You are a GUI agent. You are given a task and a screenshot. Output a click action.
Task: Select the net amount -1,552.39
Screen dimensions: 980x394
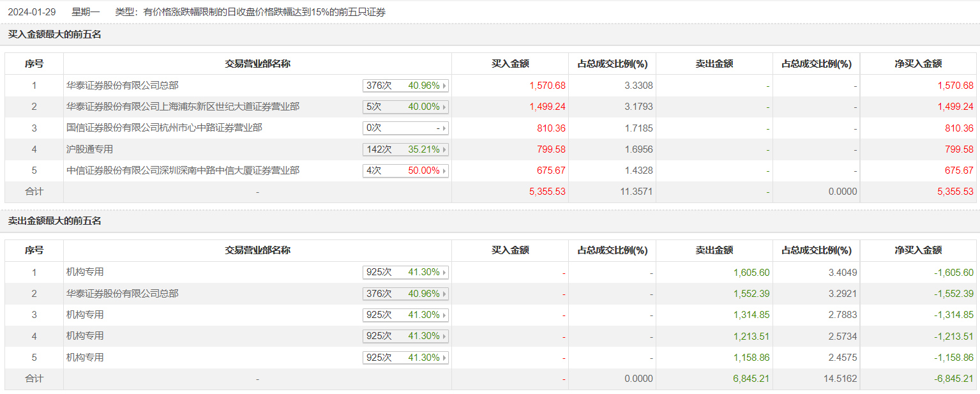tap(954, 294)
